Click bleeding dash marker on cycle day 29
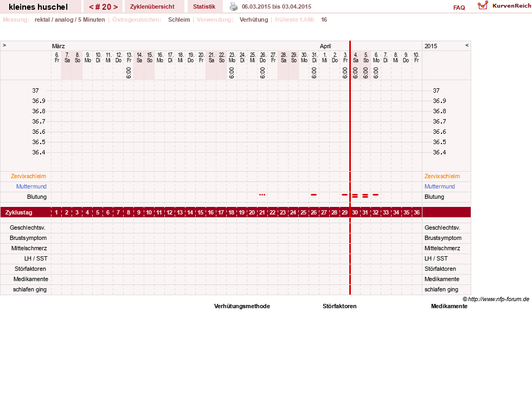Screen dimensions: 532x403 click(x=345, y=195)
